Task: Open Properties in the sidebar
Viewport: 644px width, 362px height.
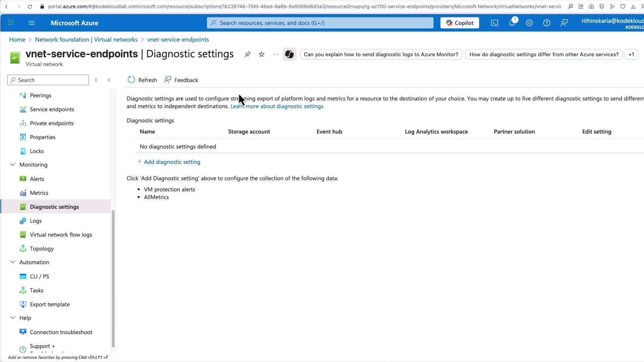Action: (43, 137)
